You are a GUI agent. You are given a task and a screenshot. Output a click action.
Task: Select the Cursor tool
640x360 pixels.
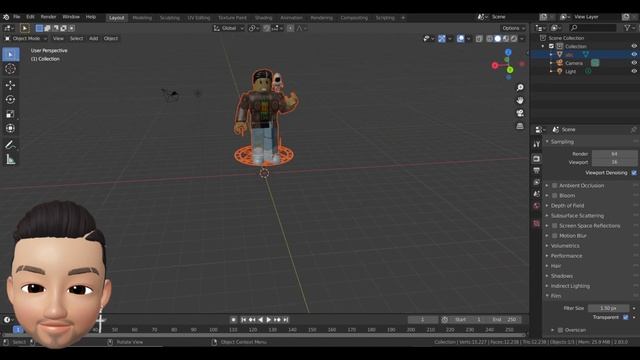(11, 69)
